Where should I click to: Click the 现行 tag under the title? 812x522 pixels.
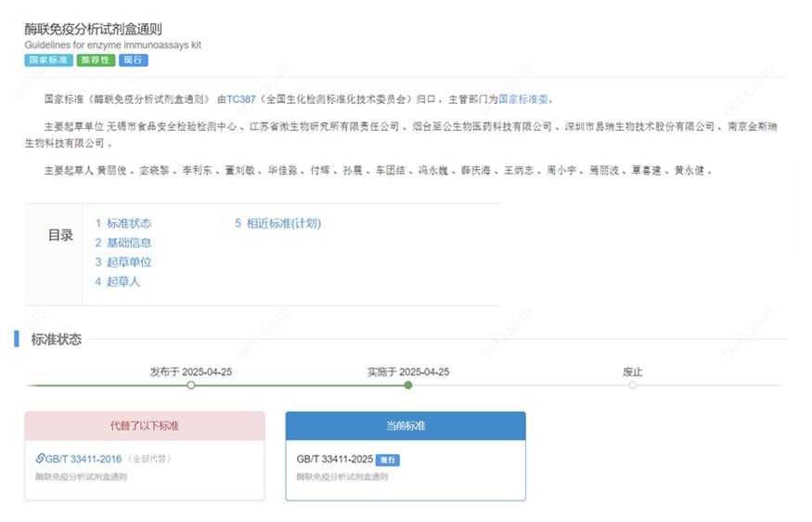pos(133,60)
